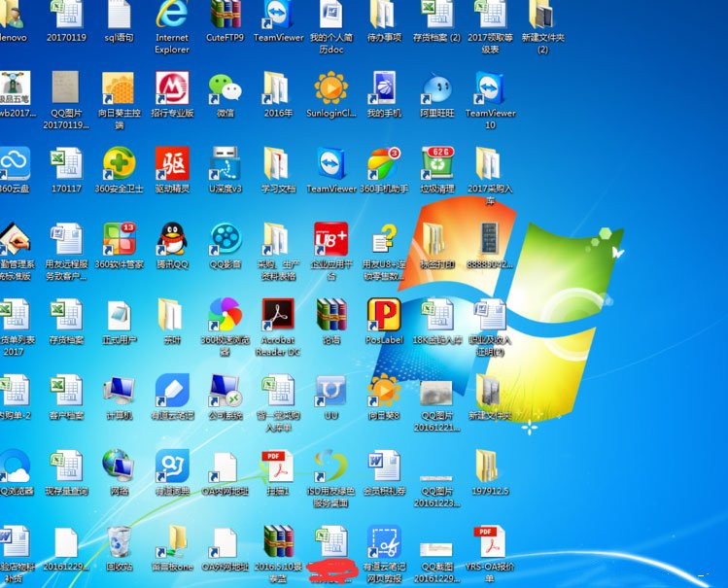
Task: Open the 向日葵8 shortcut
Action: pos(384,397)
